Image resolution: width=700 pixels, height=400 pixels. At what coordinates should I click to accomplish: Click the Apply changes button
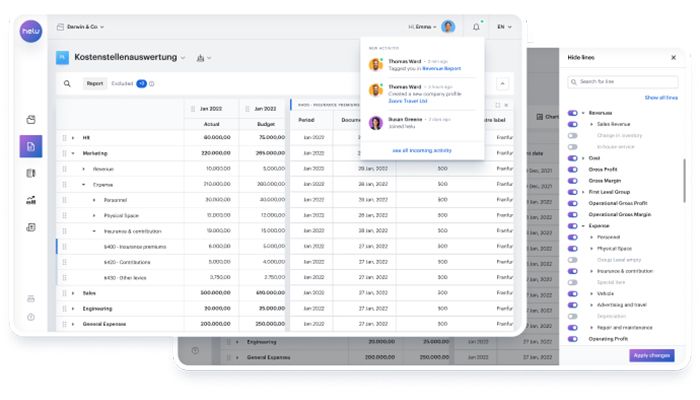(652, 355)
